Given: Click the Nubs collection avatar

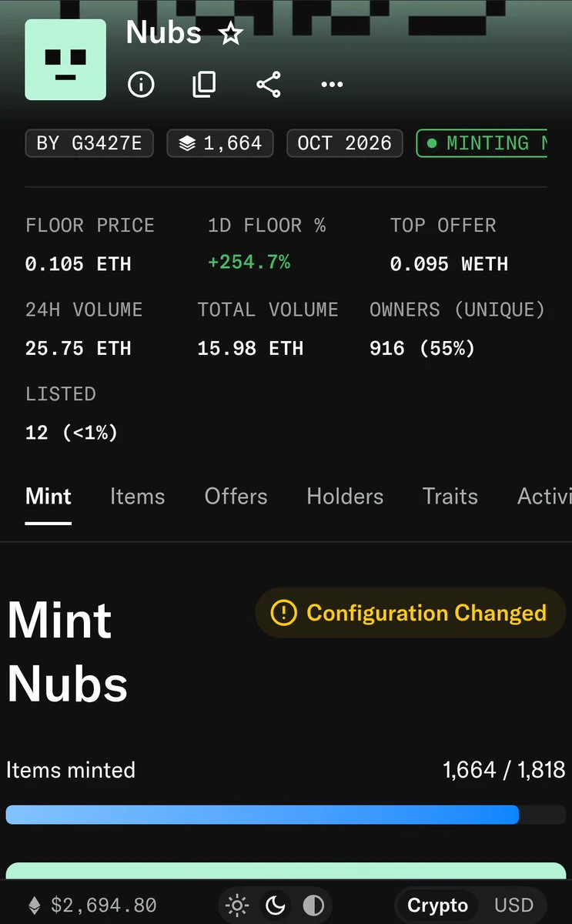Looking at the screenshot, I should 65,59.
